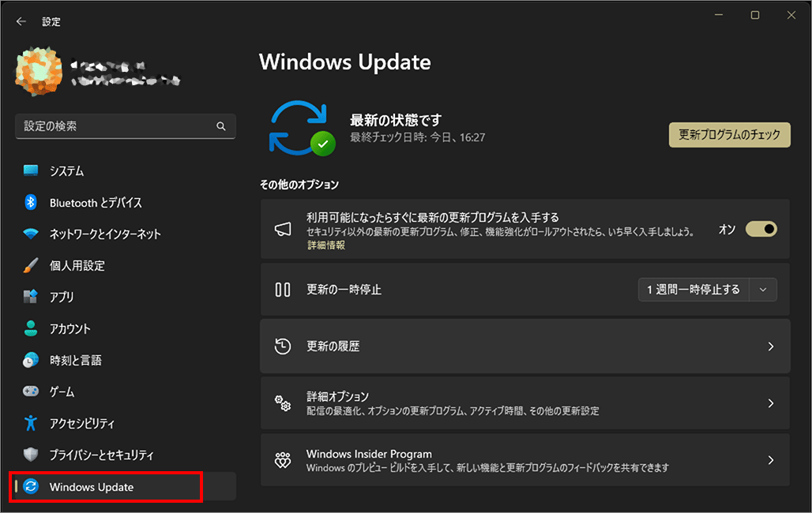Click 最終チェック日時 timestamp text

(x=417, y=137)
